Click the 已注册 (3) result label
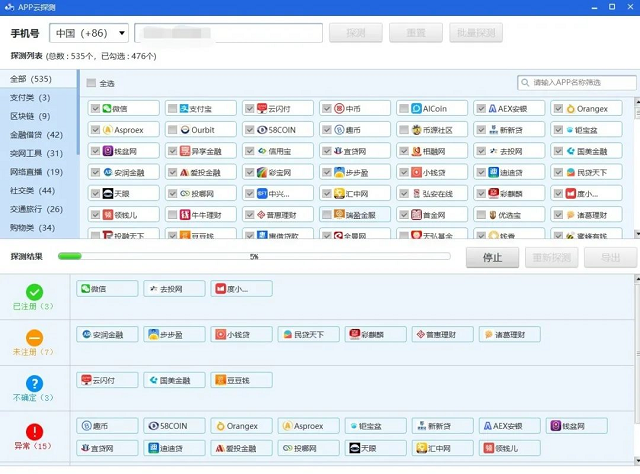The width and height of the screenshot is (640, 474). pos(33,306)
